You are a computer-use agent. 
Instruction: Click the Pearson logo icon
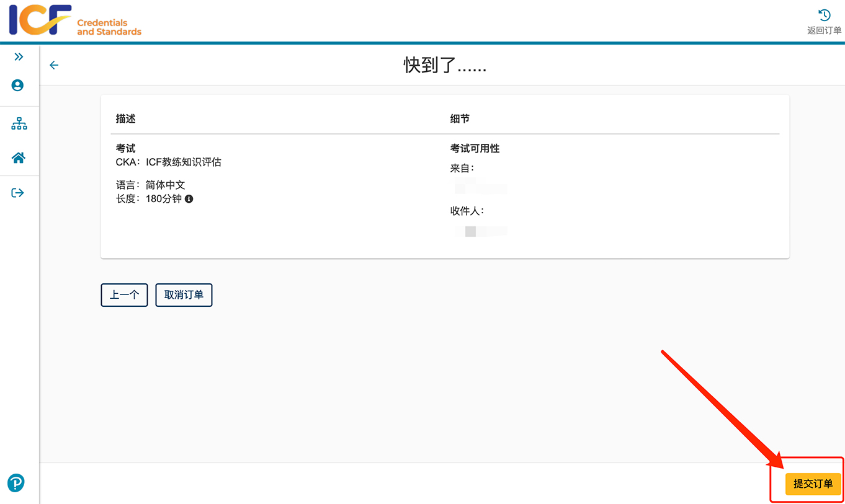16,483
